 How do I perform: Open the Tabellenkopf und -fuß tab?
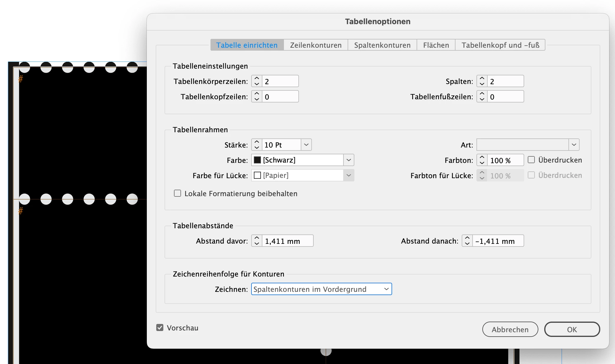(500, 45)
